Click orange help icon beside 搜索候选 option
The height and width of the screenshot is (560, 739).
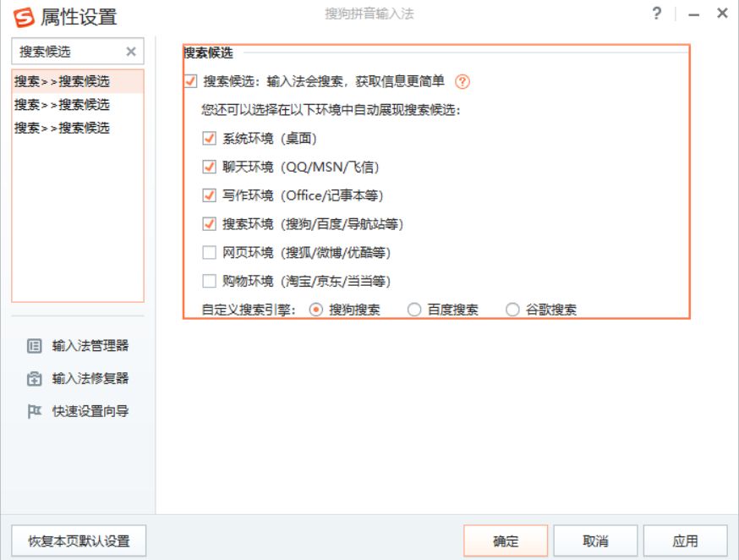463,81
